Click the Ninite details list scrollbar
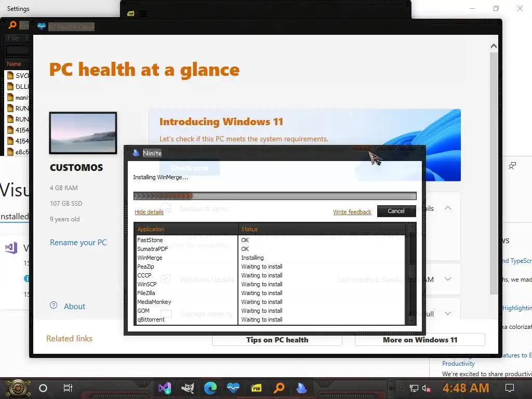Screen dimensions: 532x399 pyautogui.click(x=412, y=274)
